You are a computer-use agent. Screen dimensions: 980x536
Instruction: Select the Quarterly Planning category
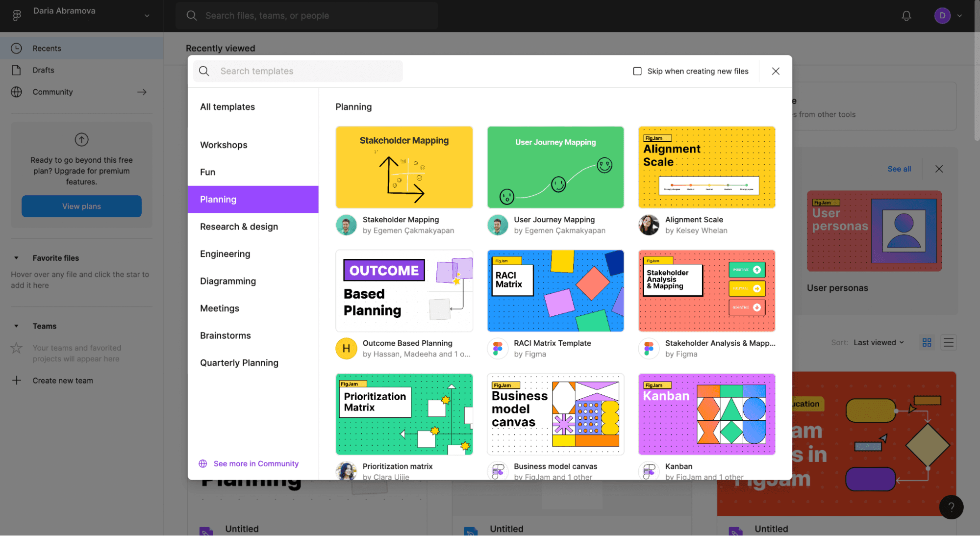click(x=253, y=363)
